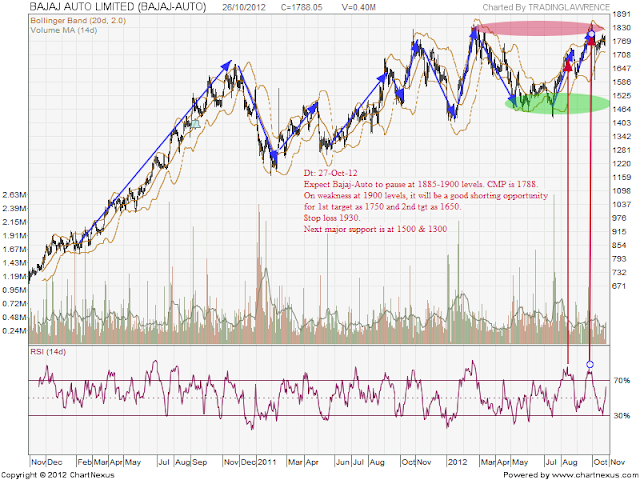Click the 1.91M volume axis label
640x480 pixels.
click(14, 236)
